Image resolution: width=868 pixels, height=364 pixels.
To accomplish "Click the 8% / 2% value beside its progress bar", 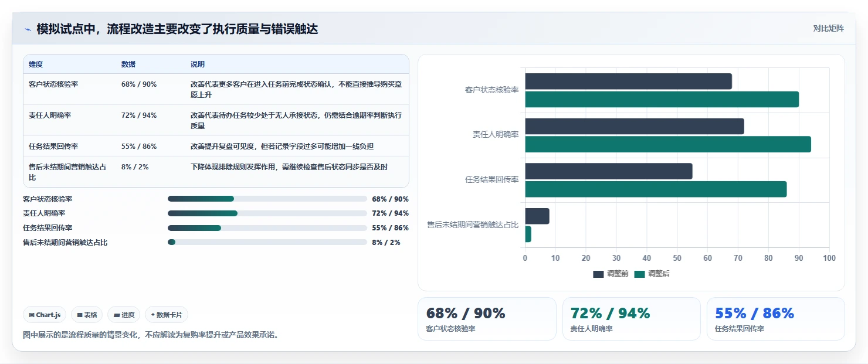I will (386, 242).
